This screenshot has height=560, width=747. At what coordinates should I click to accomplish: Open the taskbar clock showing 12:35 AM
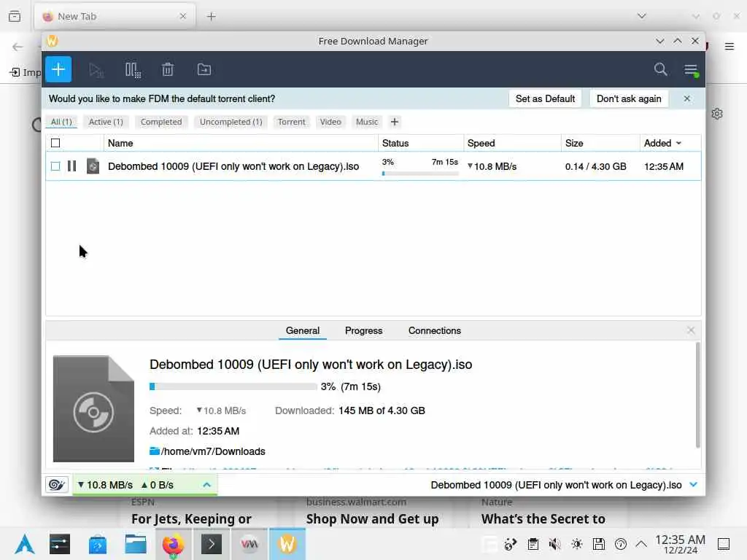coord(680,544)
